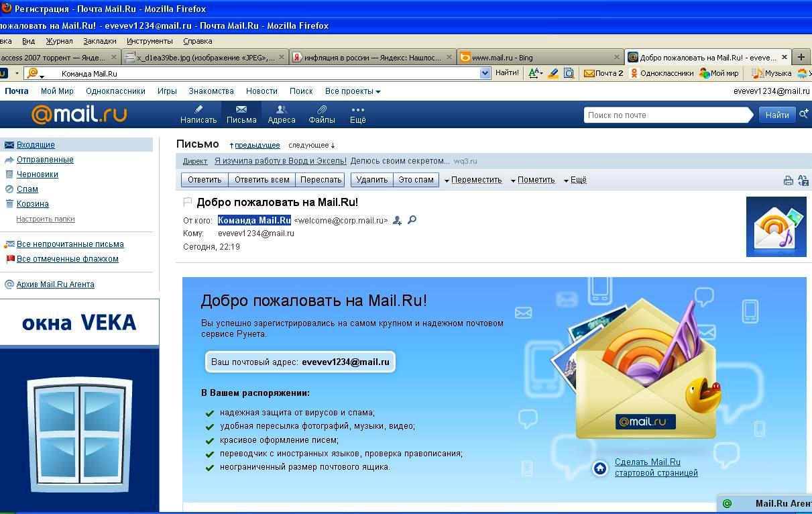Switch to x_d1ea39be.jpg tab
812x514 pixels.
pos(205,57)
